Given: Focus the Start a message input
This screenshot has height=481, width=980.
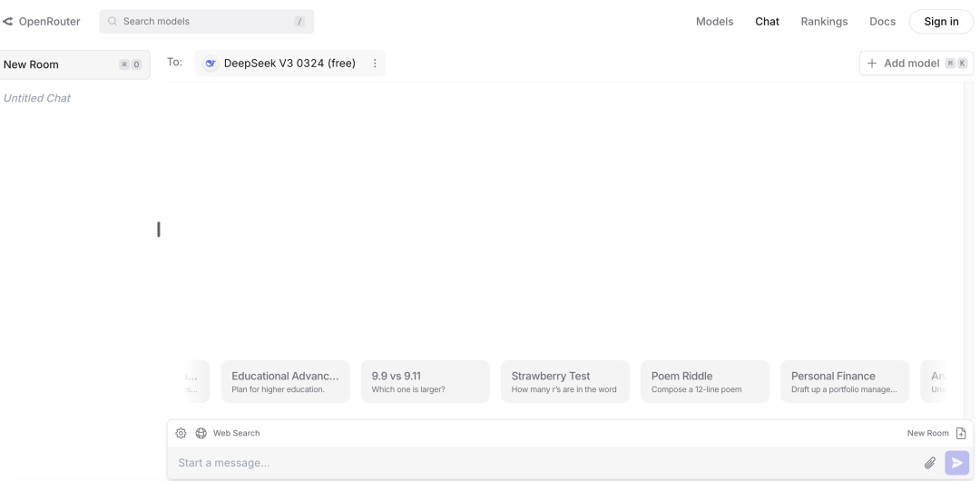Looking at the screenshot, I should tap(544, 463).
